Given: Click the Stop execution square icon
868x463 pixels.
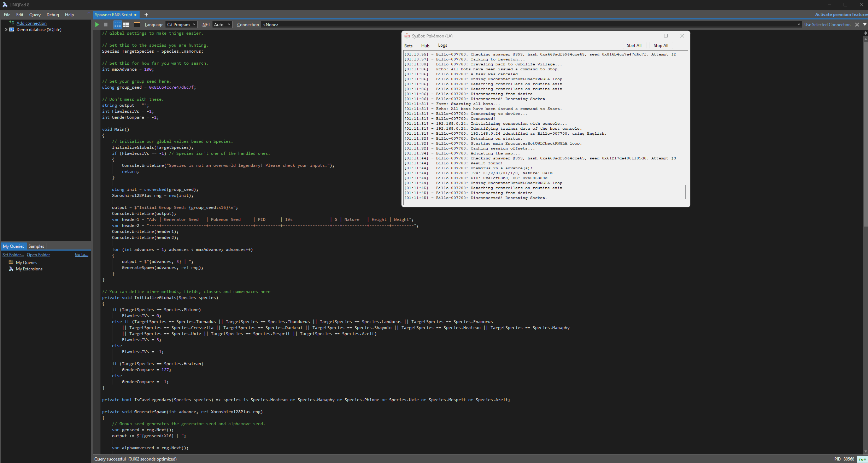Looking at the screenshot, I should (106, 25).
